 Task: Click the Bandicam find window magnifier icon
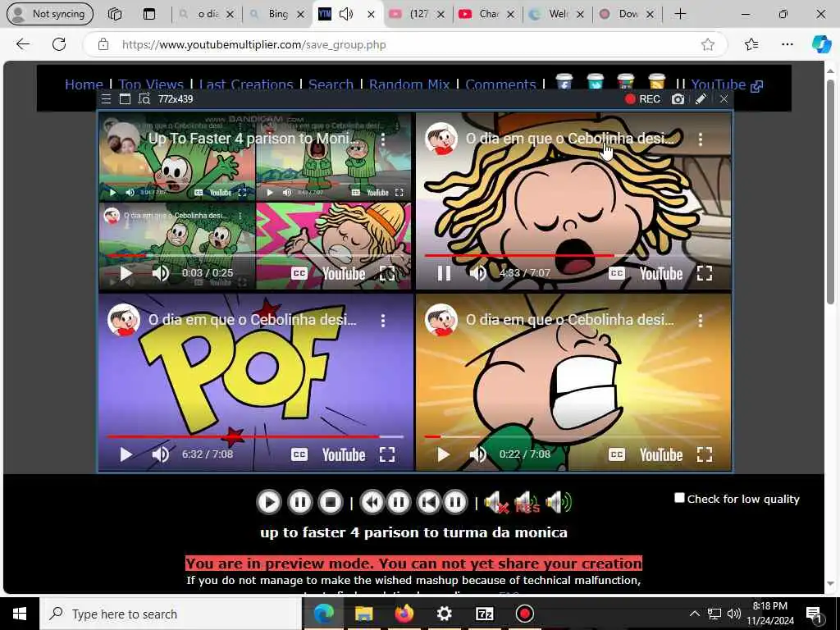click(x=144, y=99)
